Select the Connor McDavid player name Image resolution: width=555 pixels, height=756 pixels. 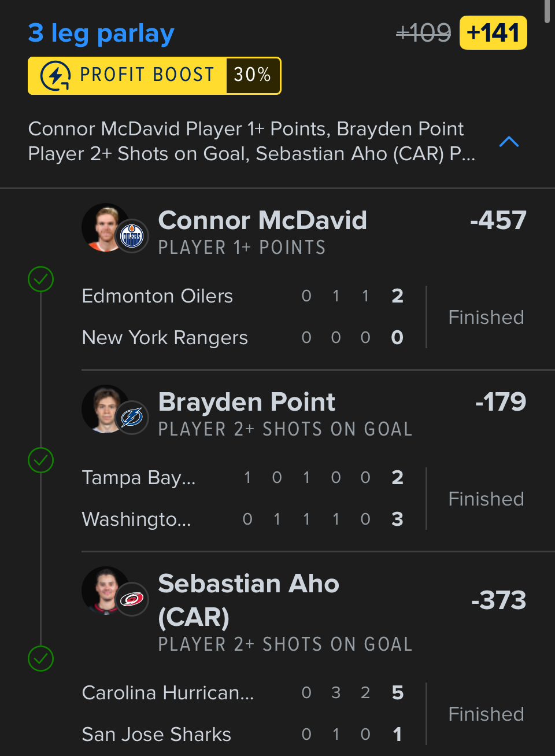point(262,220)
